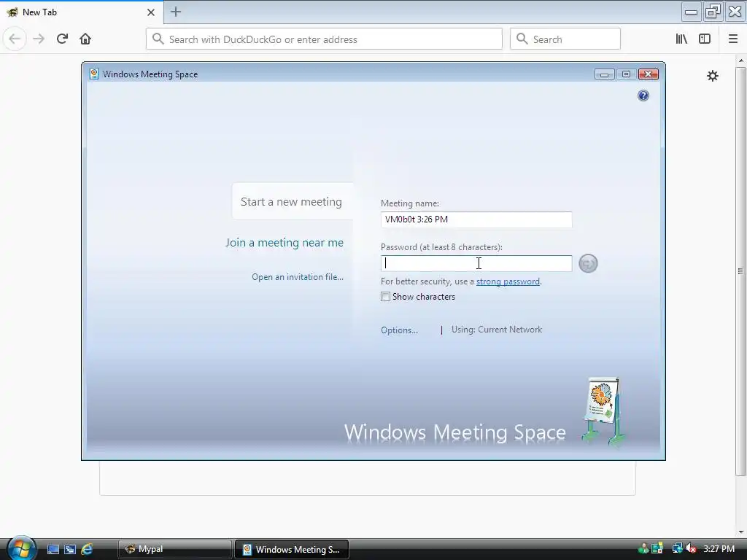
Task: Focus the browser Search box
Action: tap(565, 39)
